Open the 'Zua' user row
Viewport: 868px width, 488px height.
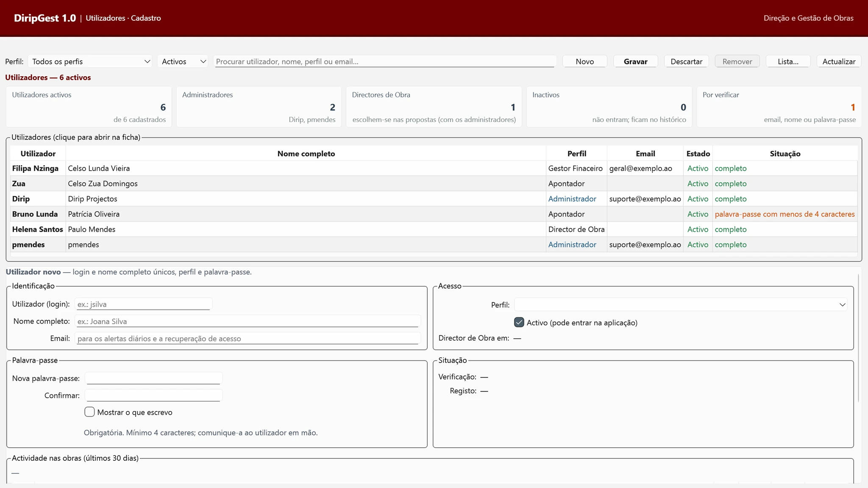pos(434,183)
